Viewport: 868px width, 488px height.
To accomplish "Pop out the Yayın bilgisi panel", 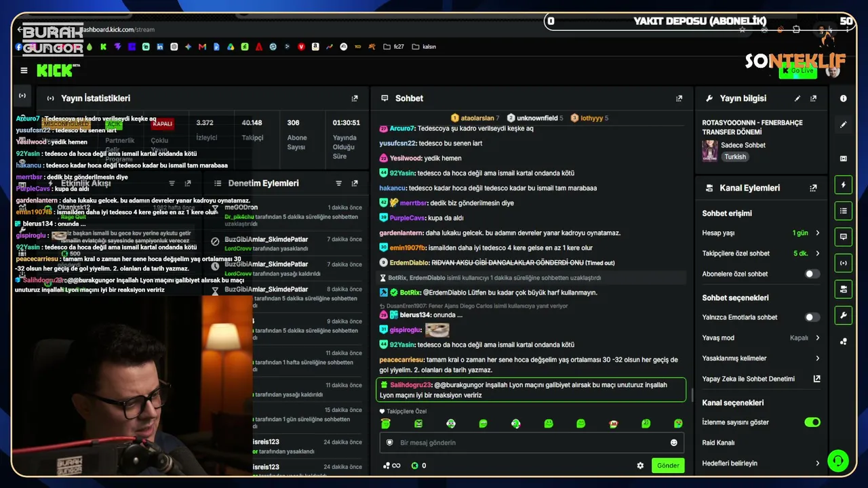I will point(814,98).
